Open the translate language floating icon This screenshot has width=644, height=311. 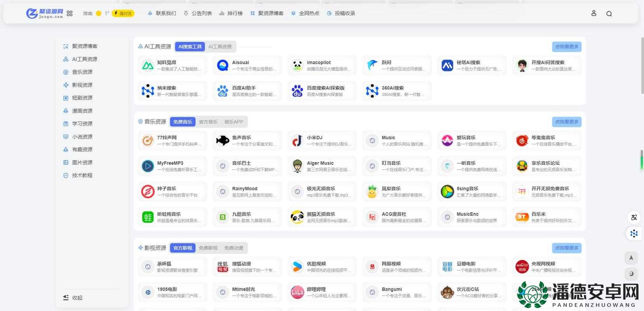(x=634, y=217)
